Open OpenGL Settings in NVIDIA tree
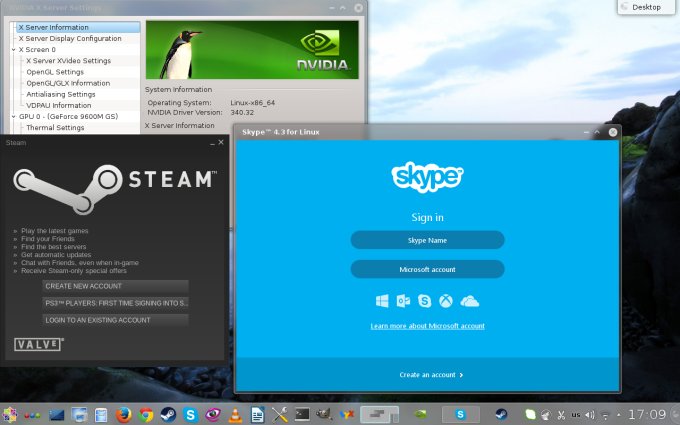Screen dimensions: 680x425 click(x=55, y=72)
